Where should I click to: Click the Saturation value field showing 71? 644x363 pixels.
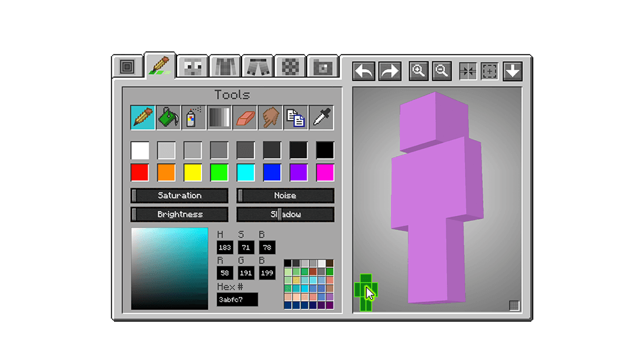(x=245, y=248)
